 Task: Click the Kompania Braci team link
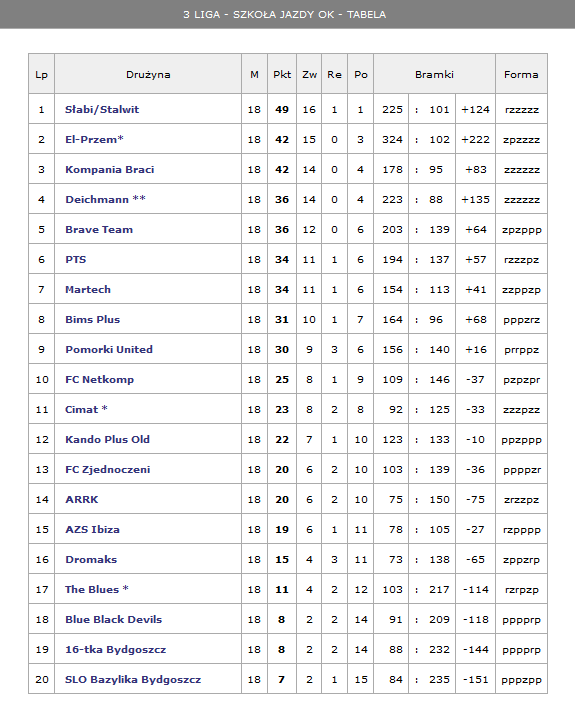[109, 169]
